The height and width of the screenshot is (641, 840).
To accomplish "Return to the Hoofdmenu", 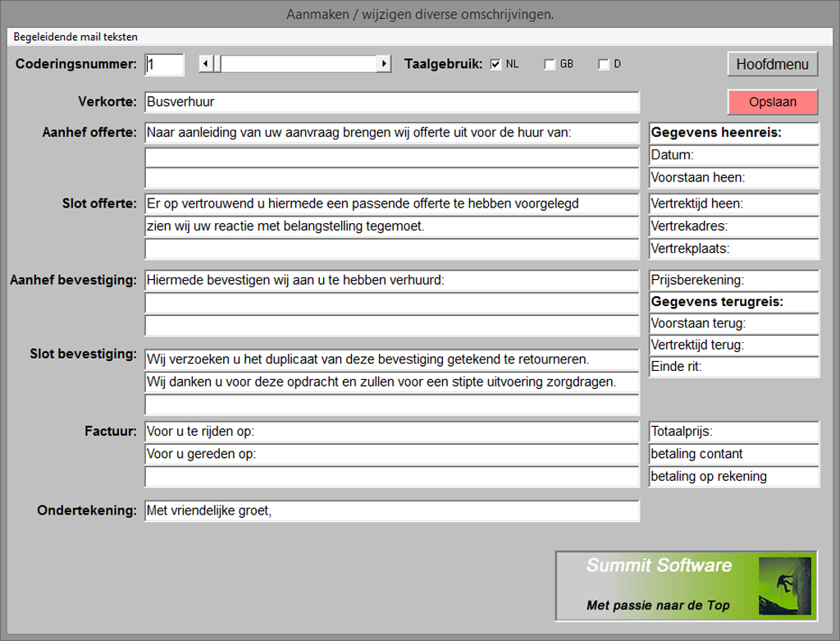I will coord(772,64).
